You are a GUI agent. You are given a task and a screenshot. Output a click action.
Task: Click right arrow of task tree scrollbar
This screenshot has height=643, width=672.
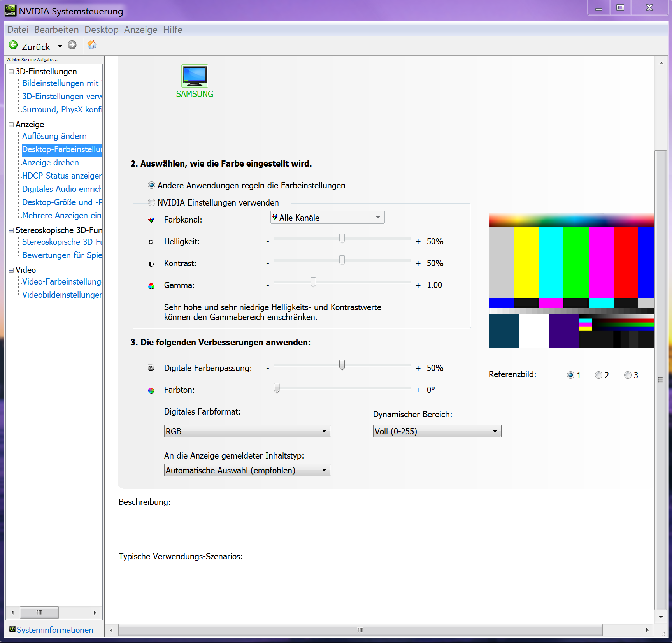(95, 612)
